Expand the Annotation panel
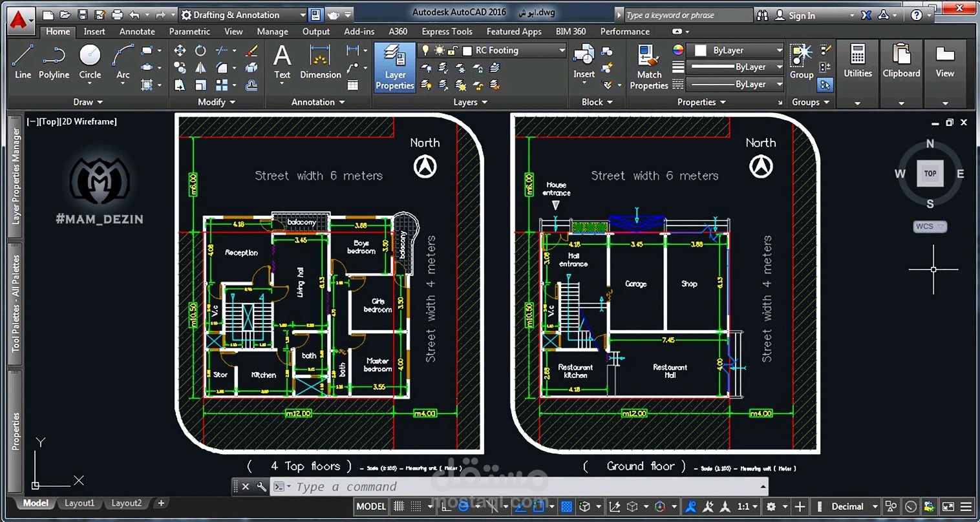980x522 pixels. click(318, 102)
